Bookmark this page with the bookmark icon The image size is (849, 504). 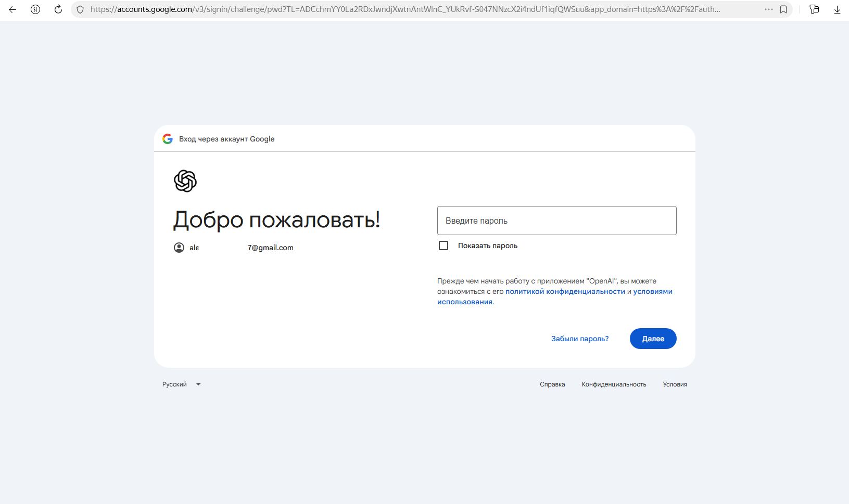[783, 9]
